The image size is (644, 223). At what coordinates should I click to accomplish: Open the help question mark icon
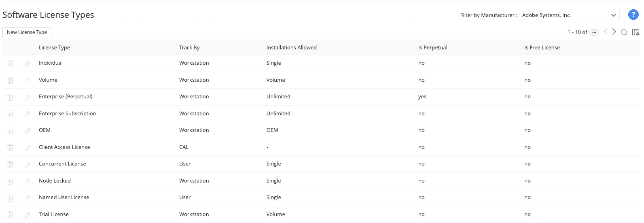coord(633,15)
